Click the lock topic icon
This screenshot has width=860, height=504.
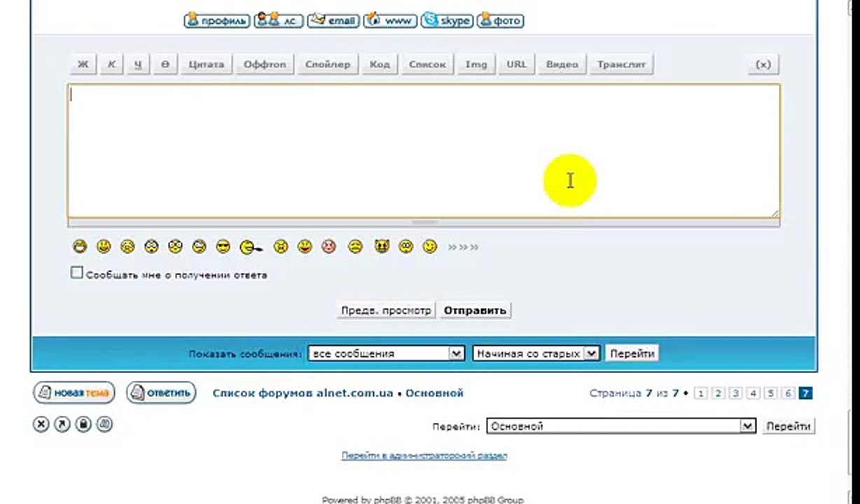(83, 424)
